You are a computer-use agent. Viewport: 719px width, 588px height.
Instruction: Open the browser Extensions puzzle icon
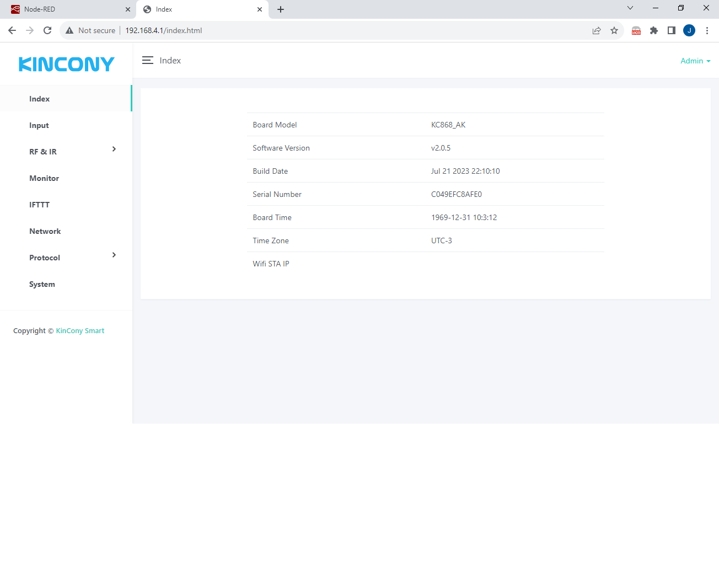[654, 30]
